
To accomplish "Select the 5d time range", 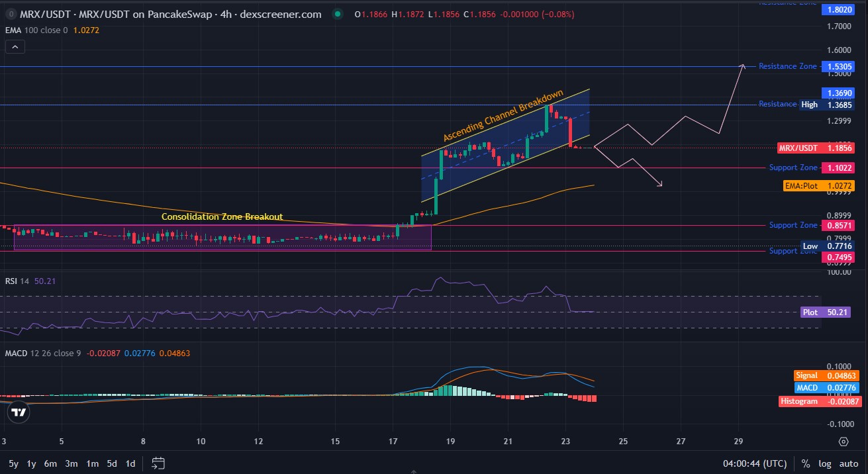I will (112, 463).
